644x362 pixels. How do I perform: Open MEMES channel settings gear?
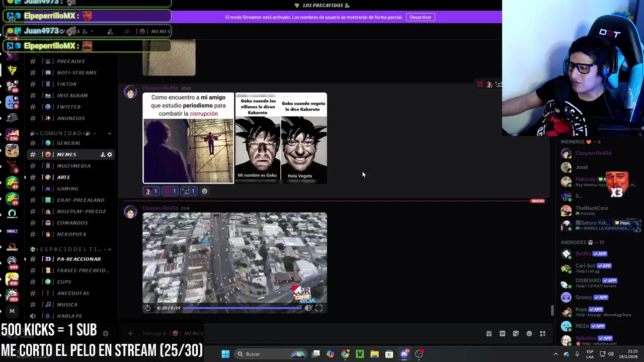click(110, 154)
